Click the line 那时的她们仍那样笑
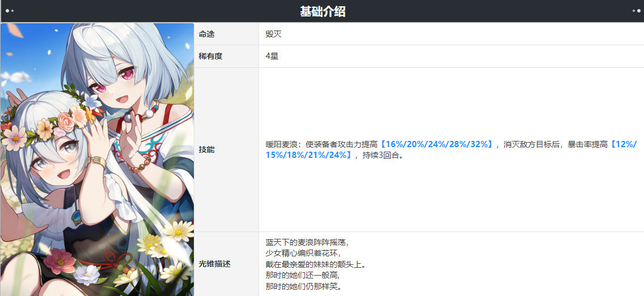The height and width of the screenshot is (296, 644). click(304, 286)
